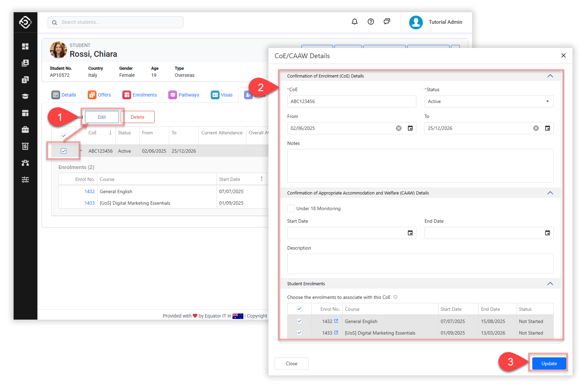Click the Description text area
This screenshot has width=588, height=391.
pyautogui.click(x=420, y=264)
